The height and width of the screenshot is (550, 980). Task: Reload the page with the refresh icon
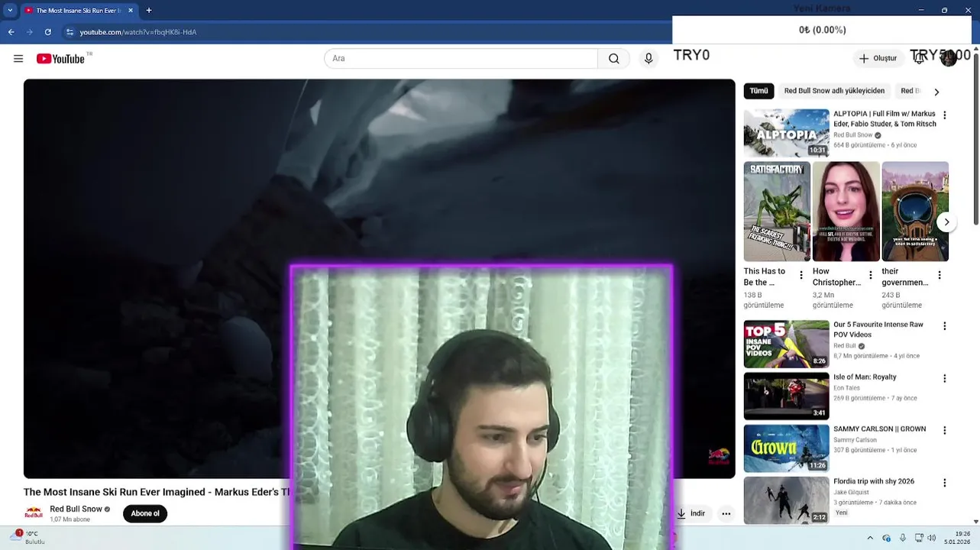pos(47,32)
